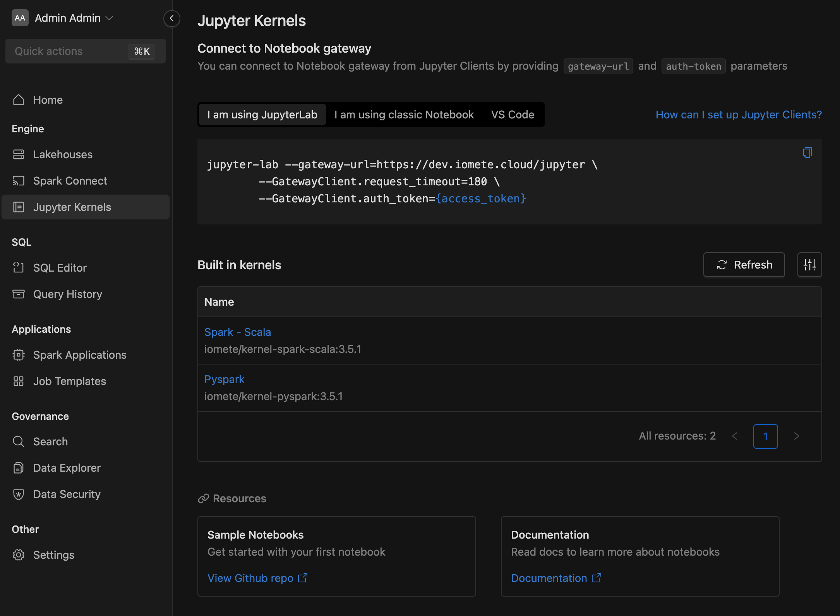The image size is (840, 616).
Task: Click the Spark Connect cast icon
Action: (x=19, y=181)
